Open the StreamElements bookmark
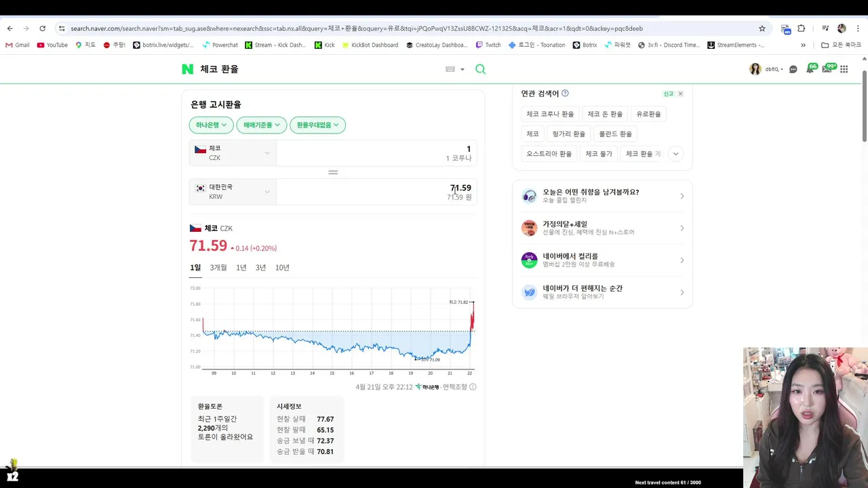 click(736, 45)
